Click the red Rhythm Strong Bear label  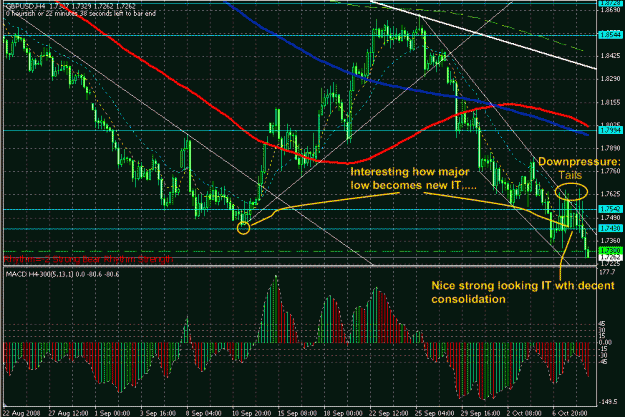coord(88,259)
